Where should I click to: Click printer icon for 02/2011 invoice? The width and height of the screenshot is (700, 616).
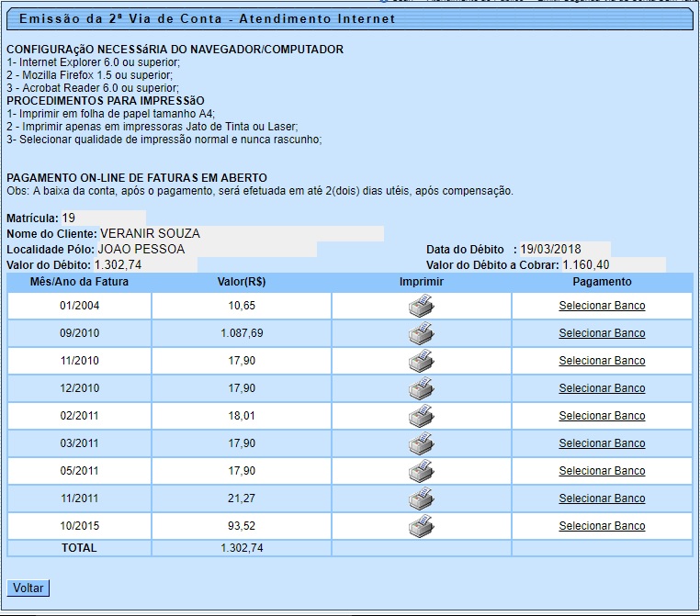[421, 416]
